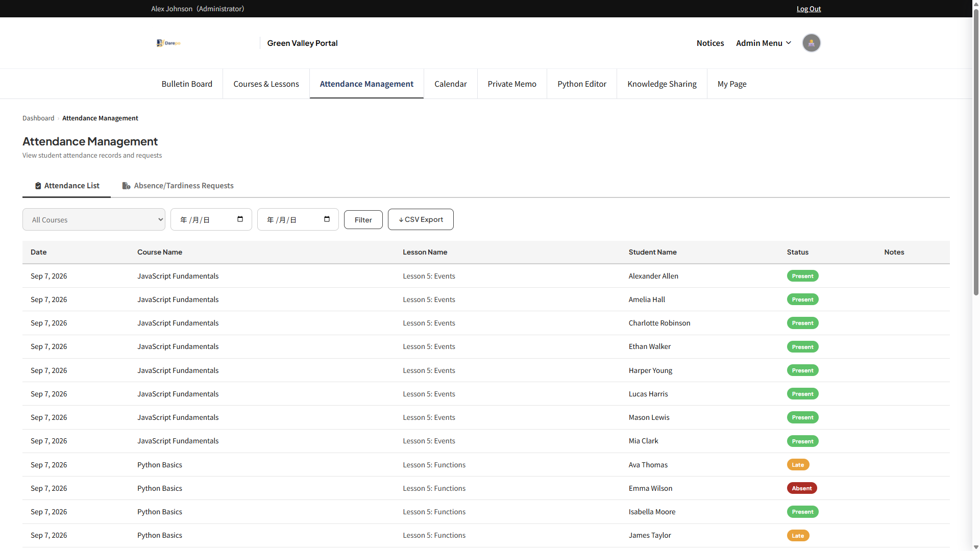Screen dimensions: 980x551
Task: Click the Darepo logo icon
Action: pos(168,43)
